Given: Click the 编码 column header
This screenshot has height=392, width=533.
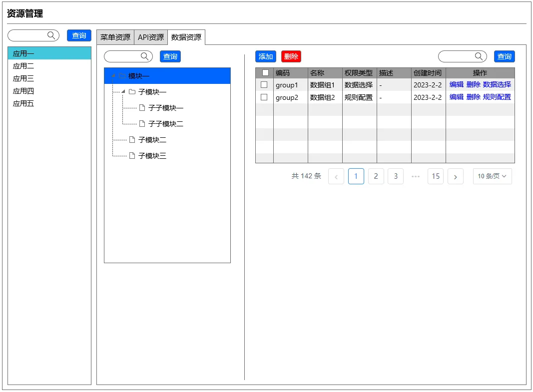Looking at the screenshot, I should (291, 73).
